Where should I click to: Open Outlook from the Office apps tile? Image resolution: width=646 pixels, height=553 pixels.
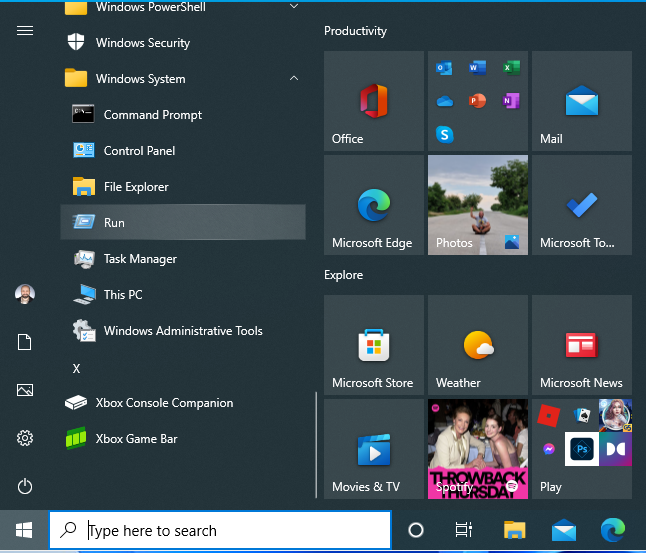(444, 68)
